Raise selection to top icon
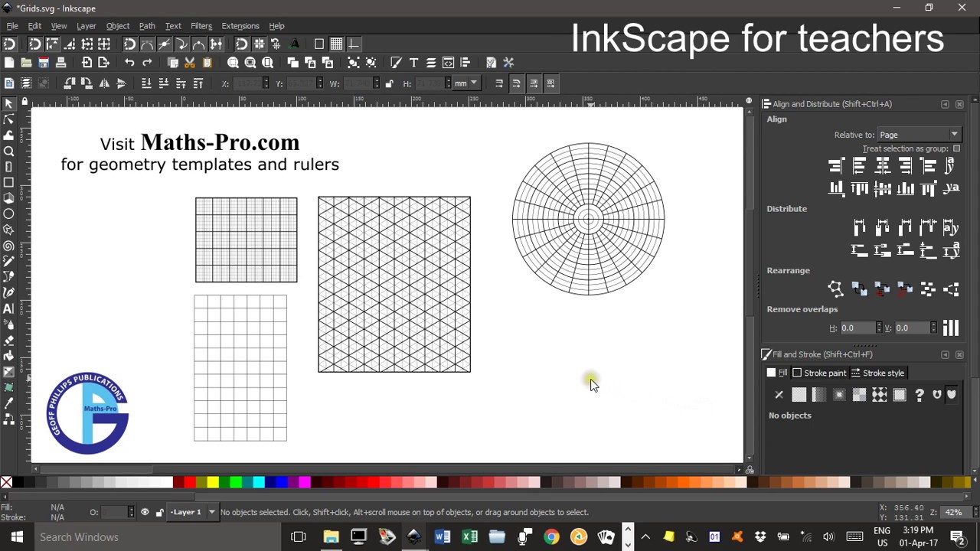The image size is (980, 551). (198, 83)
